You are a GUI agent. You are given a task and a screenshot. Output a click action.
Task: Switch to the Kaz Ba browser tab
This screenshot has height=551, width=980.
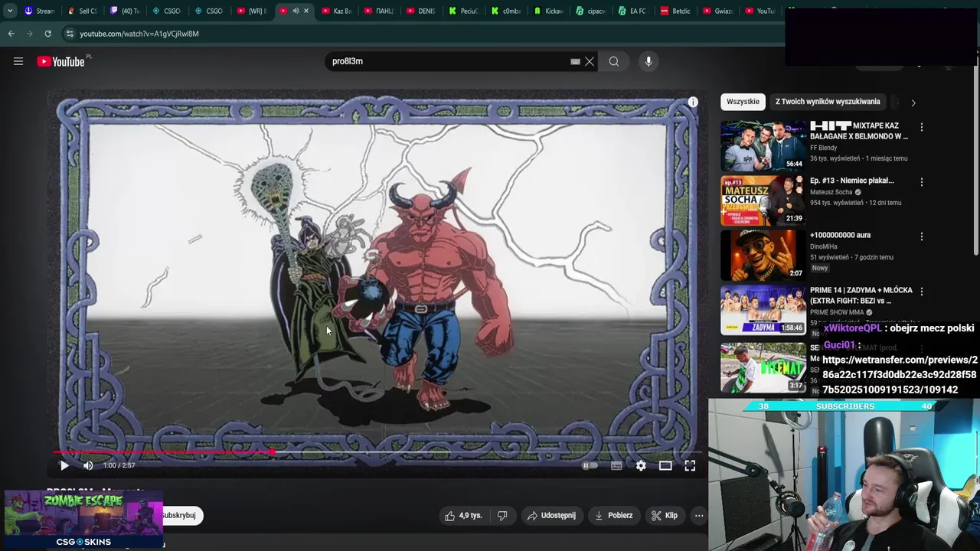coord(337,11)
